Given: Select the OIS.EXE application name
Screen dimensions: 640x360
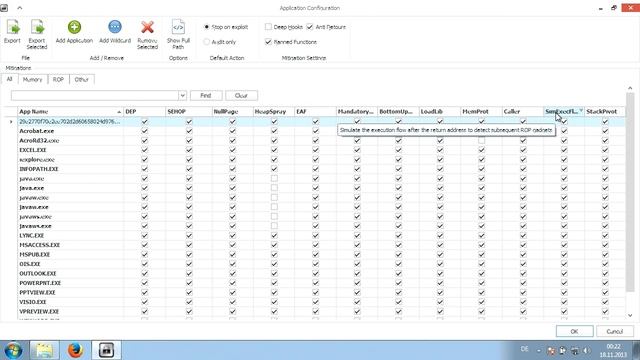Looking at the screenshot, I should [30, 264].
